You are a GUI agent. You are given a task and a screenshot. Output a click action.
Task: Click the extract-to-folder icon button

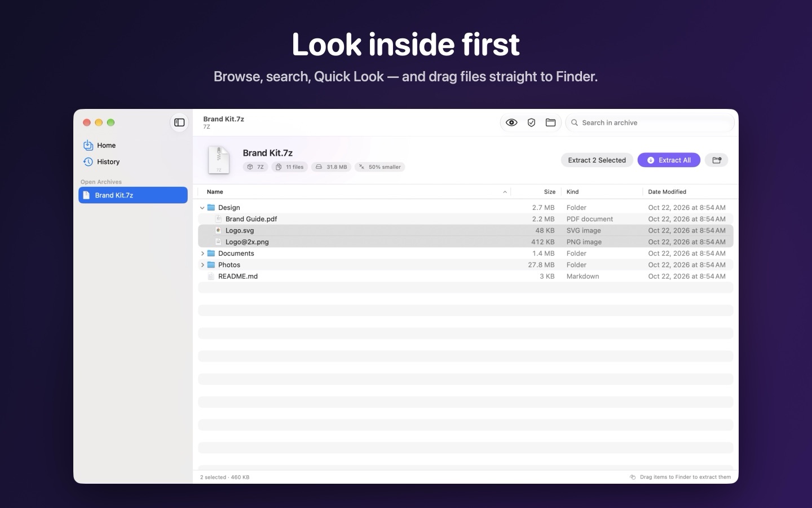point(717,160)
